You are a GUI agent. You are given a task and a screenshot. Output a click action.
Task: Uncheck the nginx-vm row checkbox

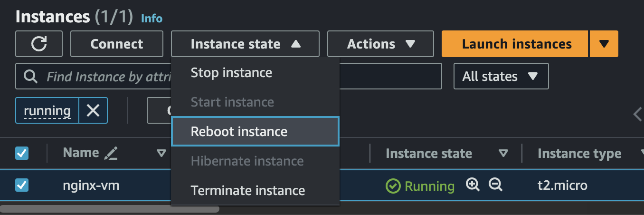click(x=22, y=185)
